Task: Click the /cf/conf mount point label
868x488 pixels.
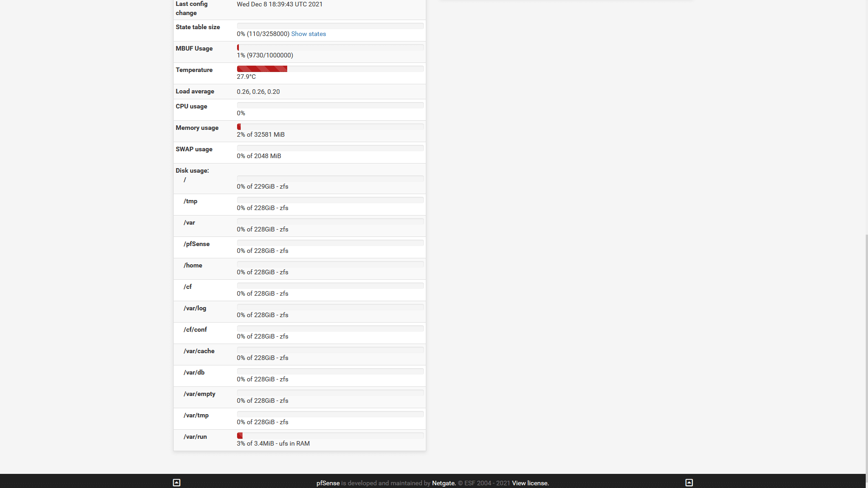Action: pyautogui.click(x=195, y=329)
